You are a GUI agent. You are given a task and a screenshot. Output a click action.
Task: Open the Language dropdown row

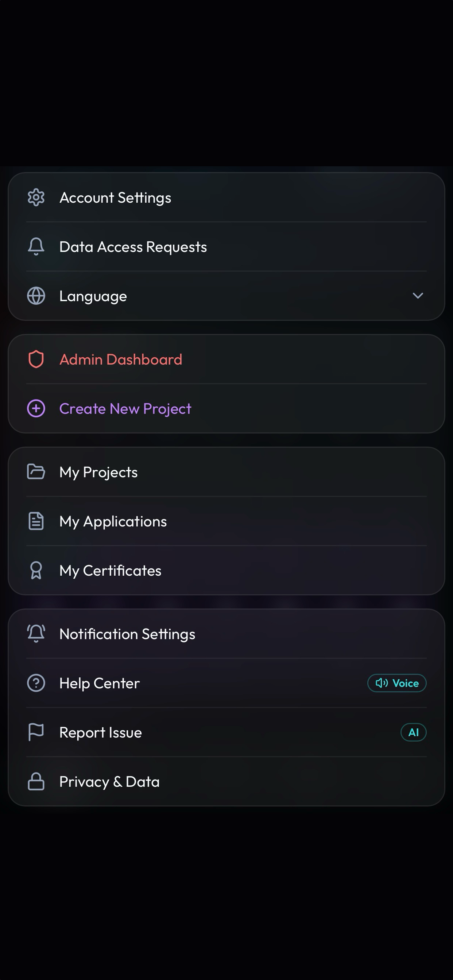pyautogui.click(x=226, y=296)
